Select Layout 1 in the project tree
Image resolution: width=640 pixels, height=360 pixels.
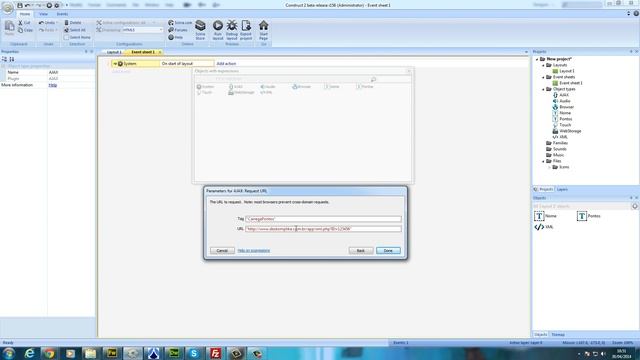563,71
